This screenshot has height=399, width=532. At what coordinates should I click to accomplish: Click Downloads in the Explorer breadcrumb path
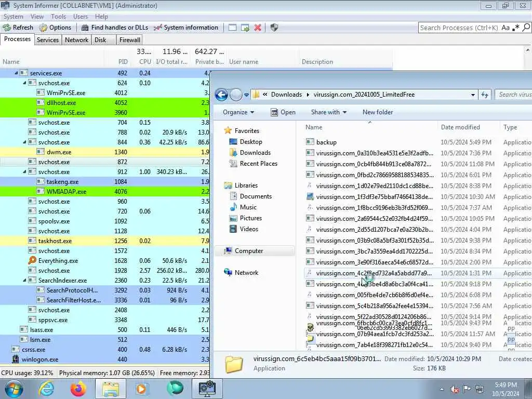point(286,95)
